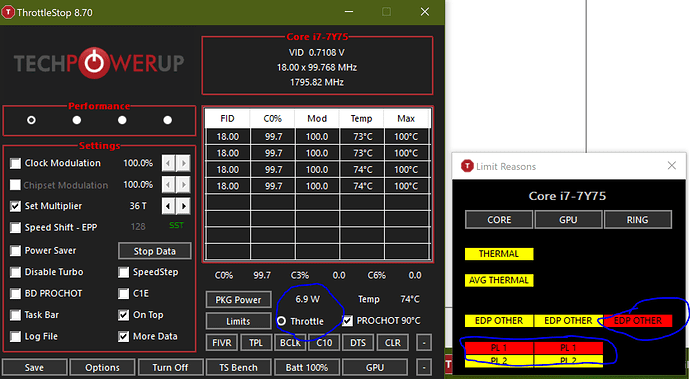This screenshot has height=379, width=690.
Task: Open the TPL power limits window
Action: (256, 342)
